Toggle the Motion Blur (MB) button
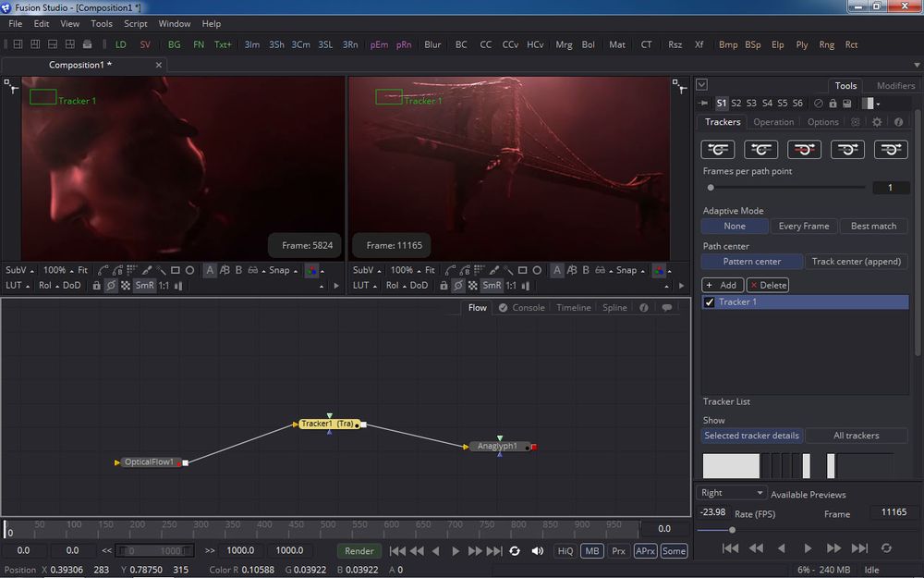 coord(591,550)
